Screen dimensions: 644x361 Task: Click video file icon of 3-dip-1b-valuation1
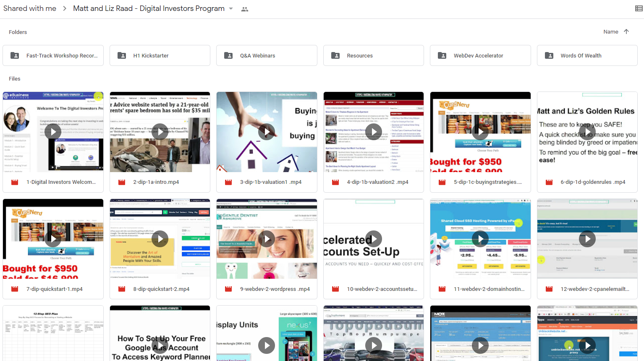coord(228,182)
